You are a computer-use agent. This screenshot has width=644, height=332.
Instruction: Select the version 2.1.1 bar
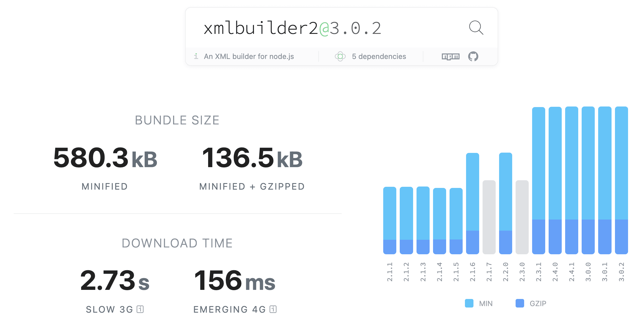point(390,220)
